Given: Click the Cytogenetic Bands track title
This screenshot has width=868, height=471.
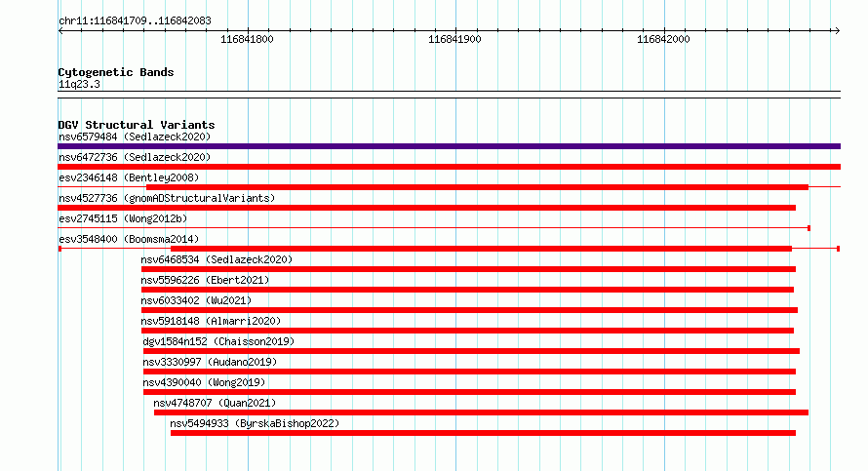Looking at the screenshot, I should point(116,72).
